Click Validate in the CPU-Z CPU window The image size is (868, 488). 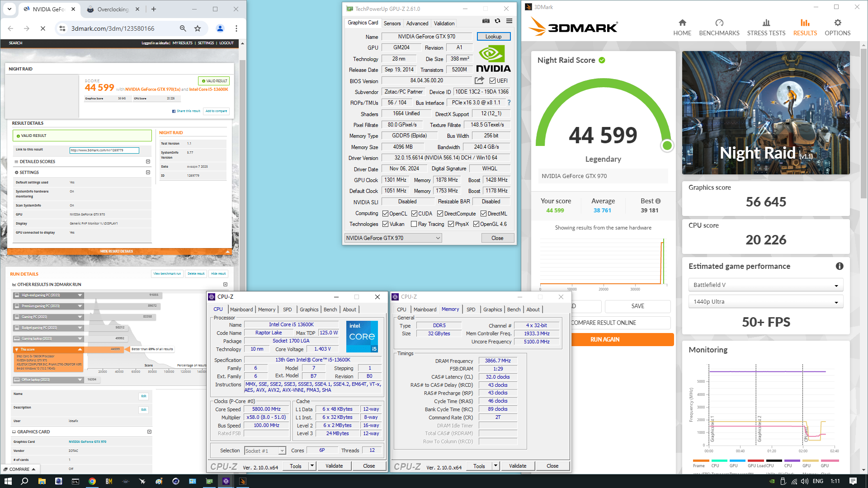tap(334, 466)
